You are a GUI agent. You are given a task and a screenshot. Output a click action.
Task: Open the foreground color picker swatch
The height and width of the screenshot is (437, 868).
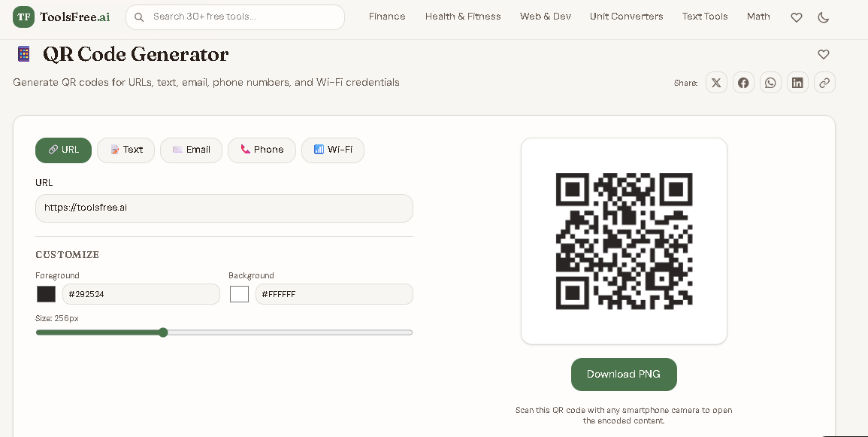click(46, 293)
